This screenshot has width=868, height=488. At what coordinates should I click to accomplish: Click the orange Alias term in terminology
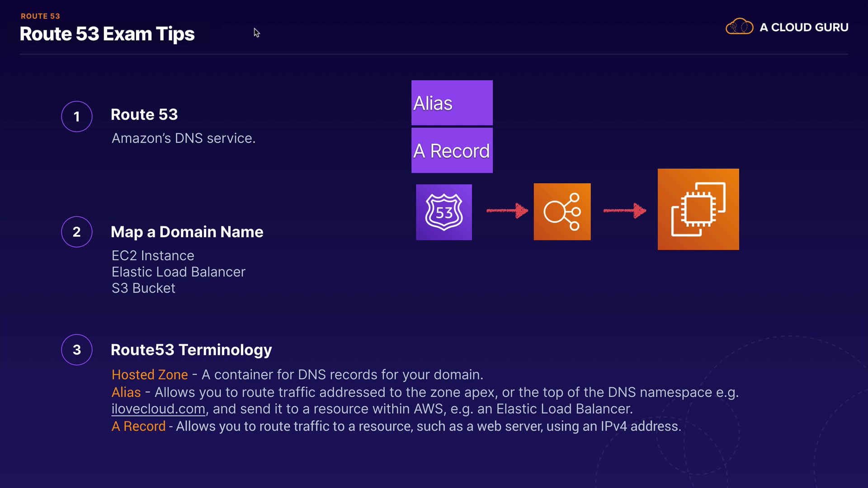tap(126, 392)
